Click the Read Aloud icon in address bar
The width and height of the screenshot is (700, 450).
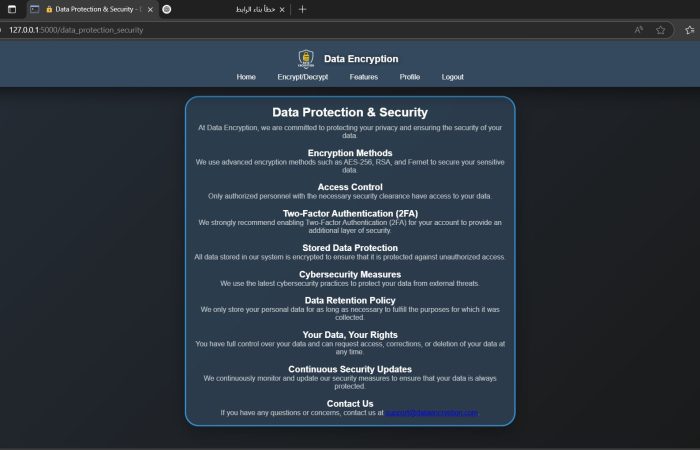[x=639, y=30]
